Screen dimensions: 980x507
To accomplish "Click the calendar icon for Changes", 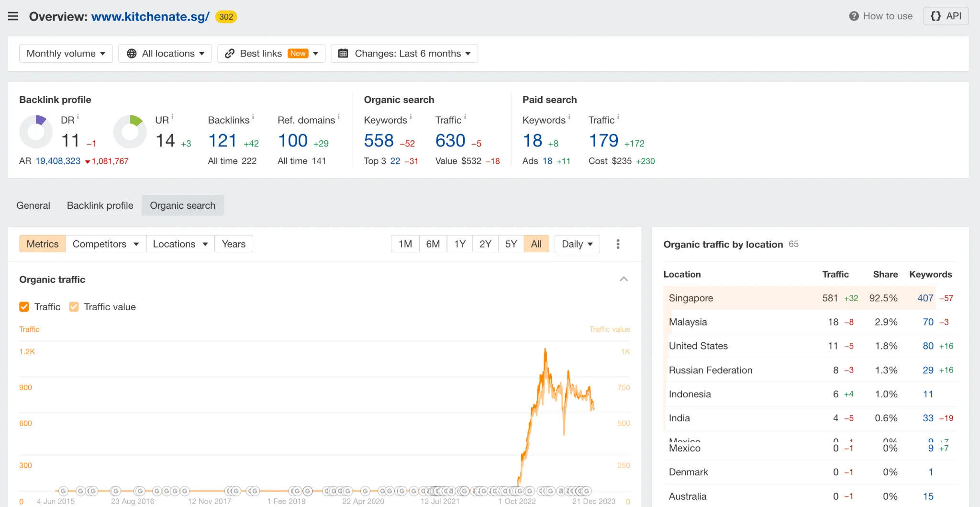I will [x=343, y=54].
